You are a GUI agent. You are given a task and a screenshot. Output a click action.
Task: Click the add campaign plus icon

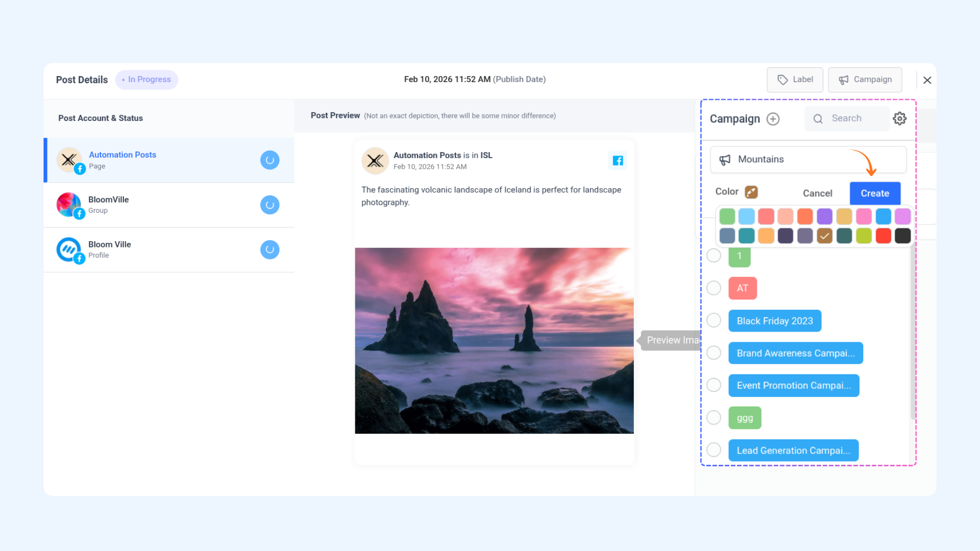pyautogui.click(x=773, y=119)
